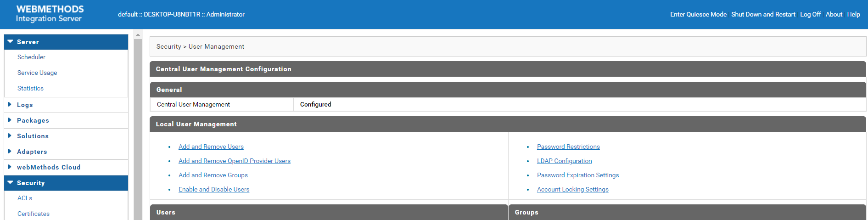Open Scheduler under Server
This screenshot has width=868, height=220.
(31, 57)
